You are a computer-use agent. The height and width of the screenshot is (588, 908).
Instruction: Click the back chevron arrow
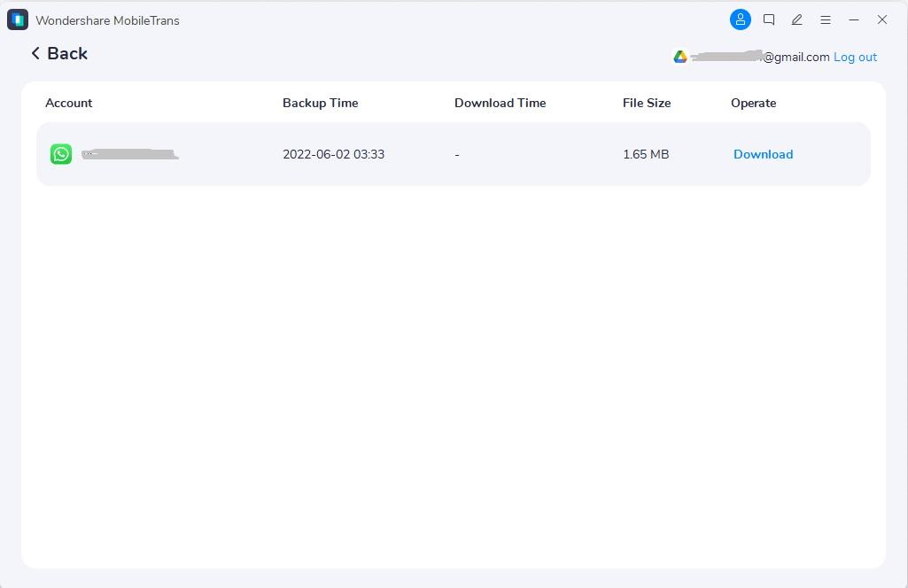pyautogui.click(x=35, y=53)
